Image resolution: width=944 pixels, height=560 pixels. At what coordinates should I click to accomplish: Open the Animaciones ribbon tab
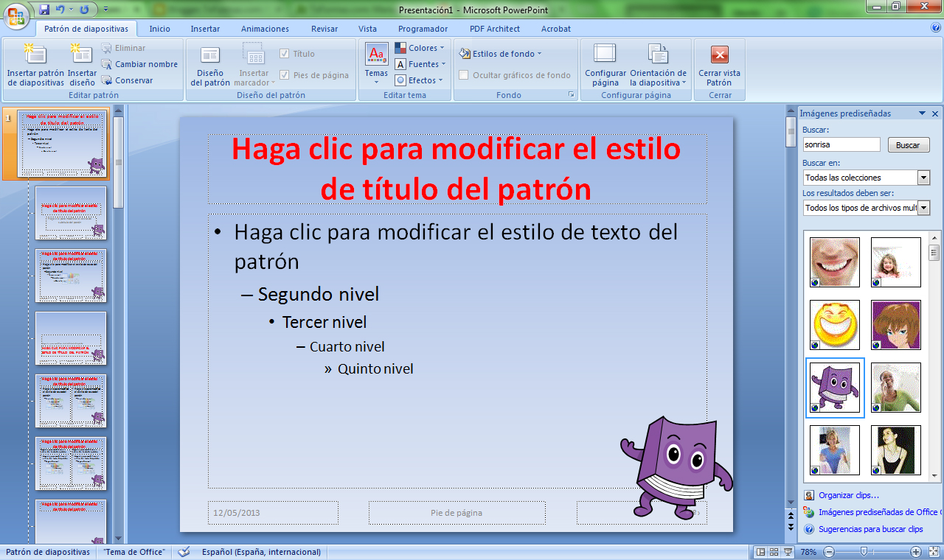(265, 29)
